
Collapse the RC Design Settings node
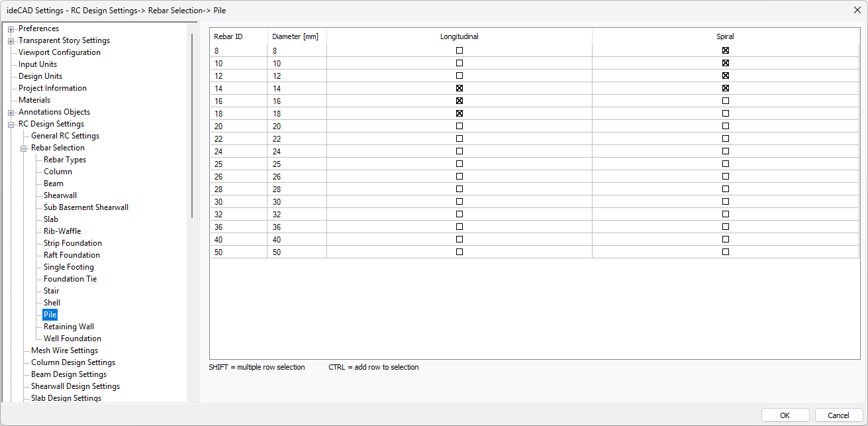click(11, 125)
